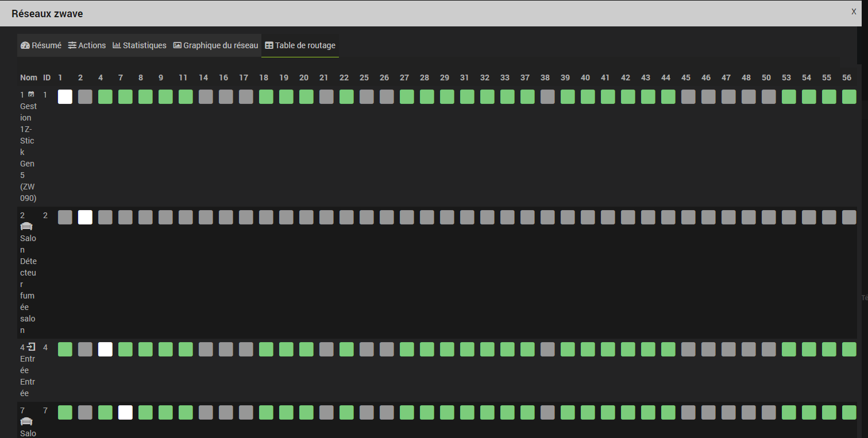Screen dimensions: 868x438
Task: Click the Actions sliders icon
Action: point(72,45)
